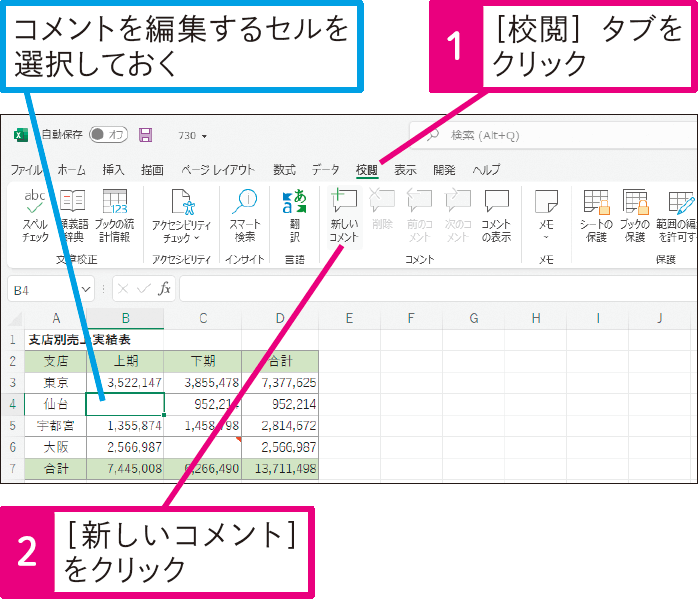
Task: Click cell containing 宇都宮
Action: point(55,425)
